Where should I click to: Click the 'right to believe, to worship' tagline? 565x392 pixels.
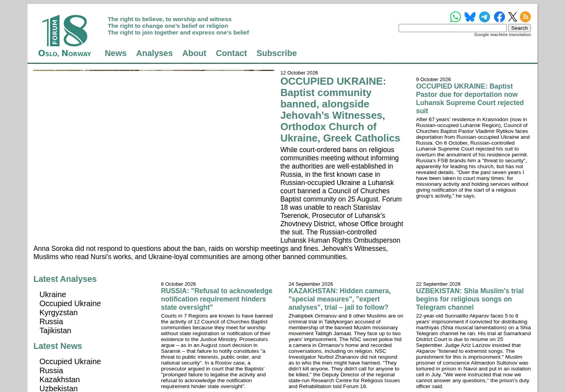point(169,19)
